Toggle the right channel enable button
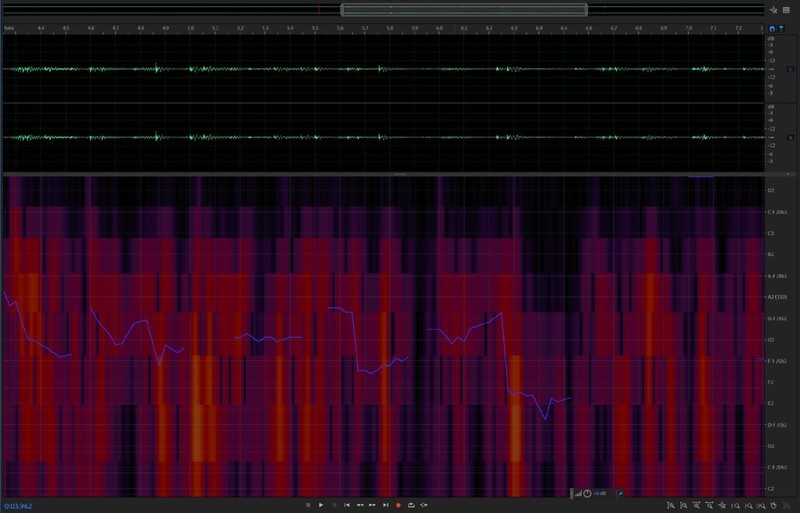Screen dimensions: 800x513 pyautogui.click(x=790, y=137)
